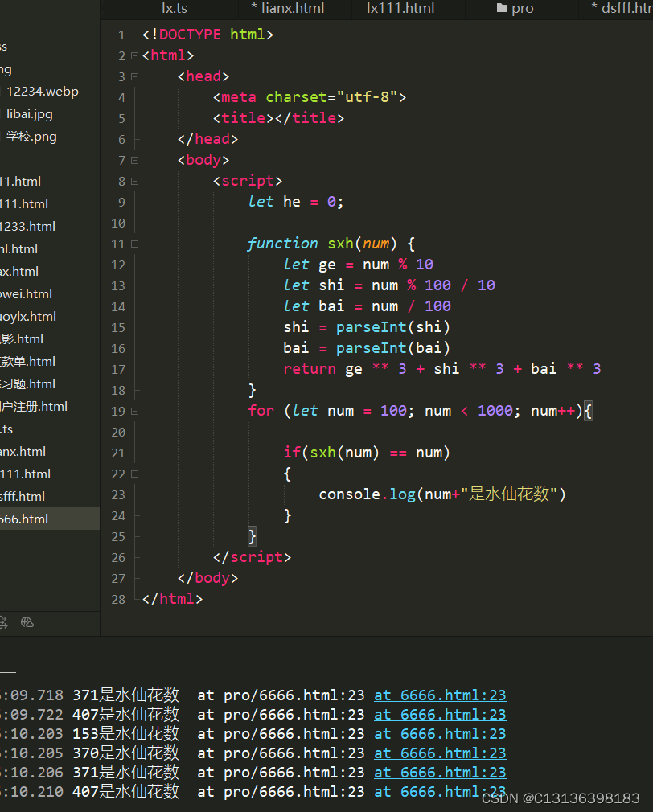Open 1233.html in the file tree
653x812 pixels.
27,226
